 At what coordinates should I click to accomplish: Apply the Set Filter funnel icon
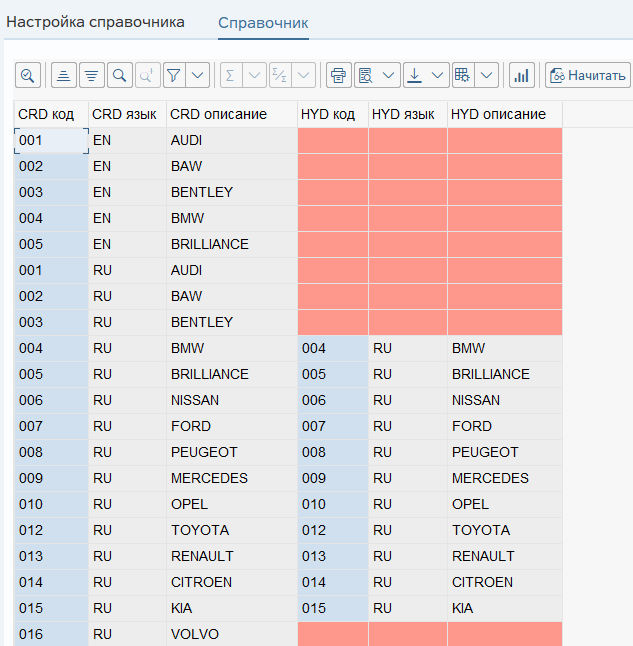pyautogui.click(x=173, y=75)
